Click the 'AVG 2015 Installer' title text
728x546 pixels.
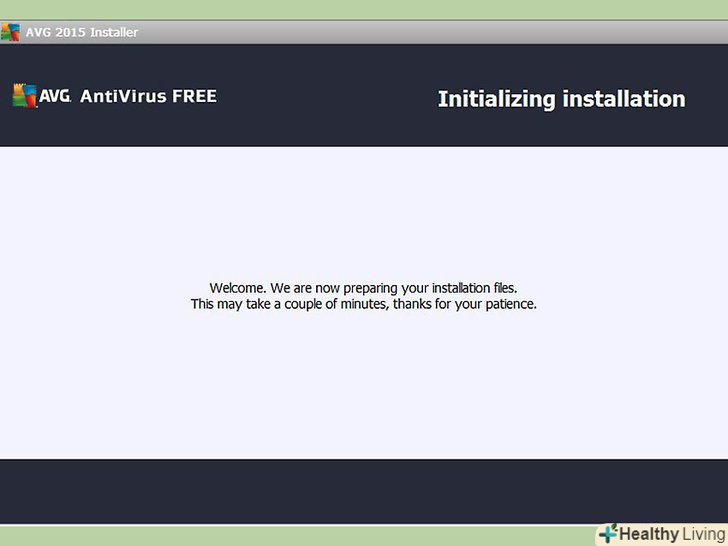82,32
